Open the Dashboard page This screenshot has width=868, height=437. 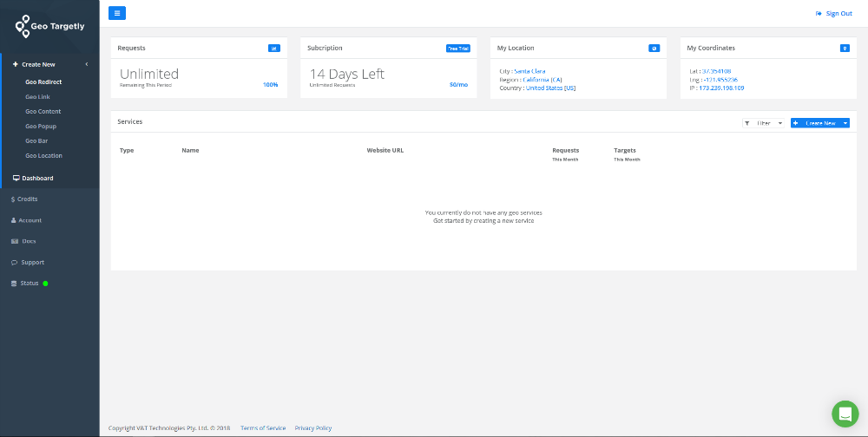33,178
